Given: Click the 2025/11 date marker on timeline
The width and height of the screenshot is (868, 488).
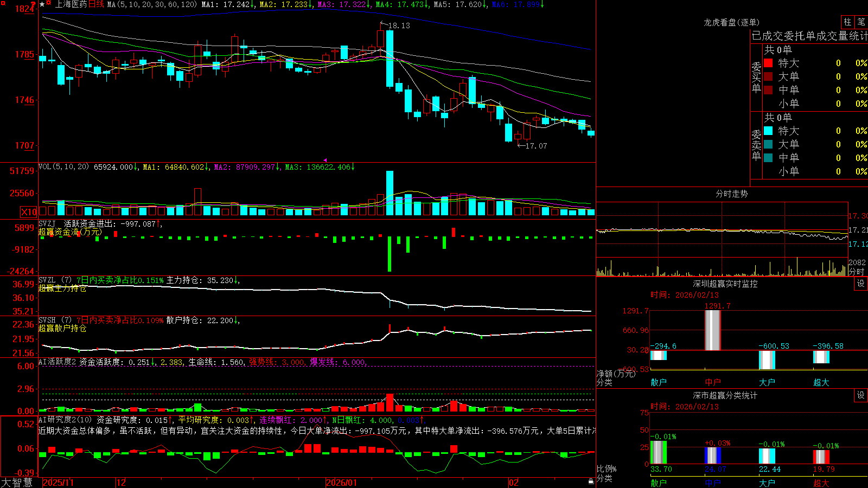Looking at the screenshot, I should click(x=58, y=483).
